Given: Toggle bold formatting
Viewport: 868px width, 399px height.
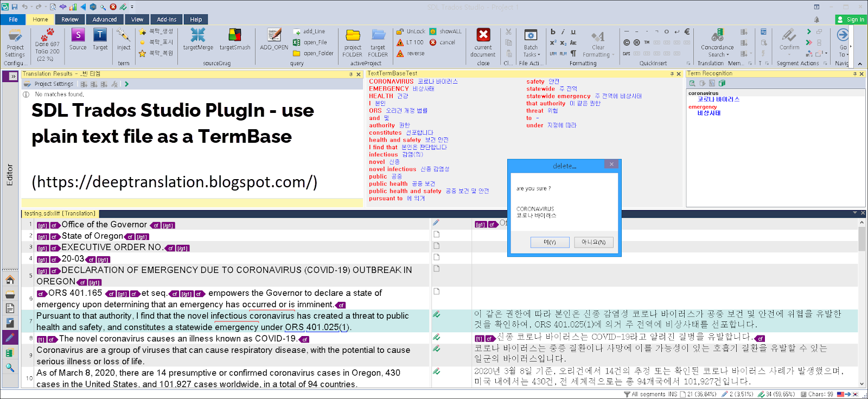Looking at the screenshot, I should click(x=553, y=32).
